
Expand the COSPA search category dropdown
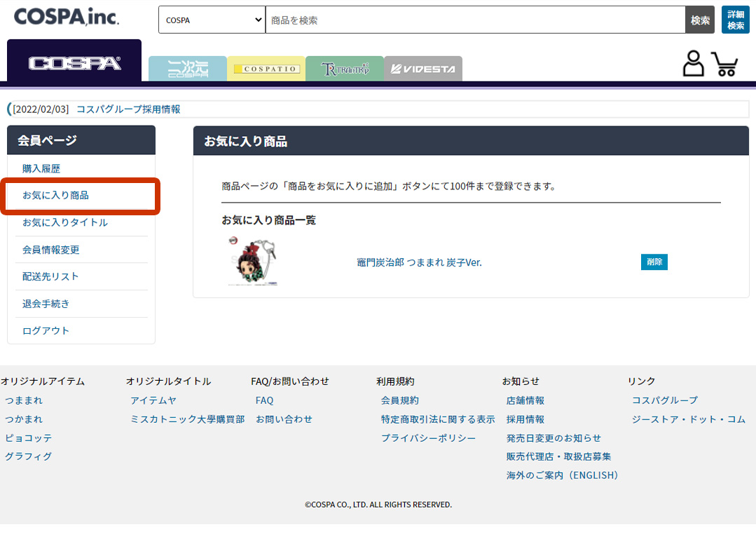pos(212,20)
